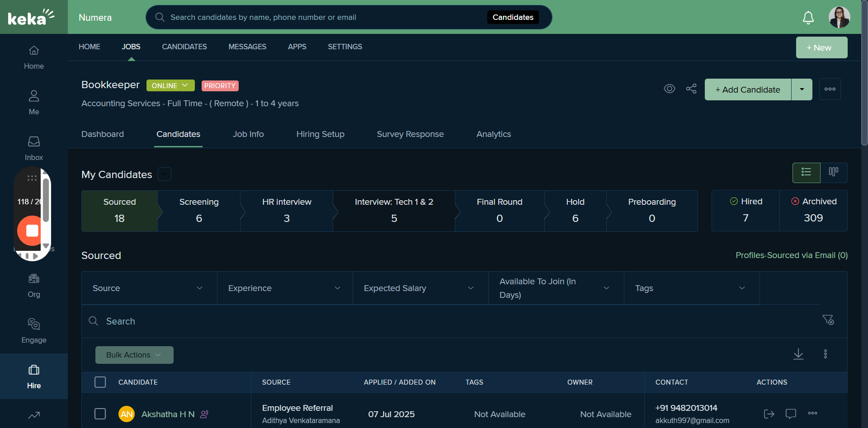Click the keka logo
The height and width of the screenshot is (428, 868).
click(31, 17)
